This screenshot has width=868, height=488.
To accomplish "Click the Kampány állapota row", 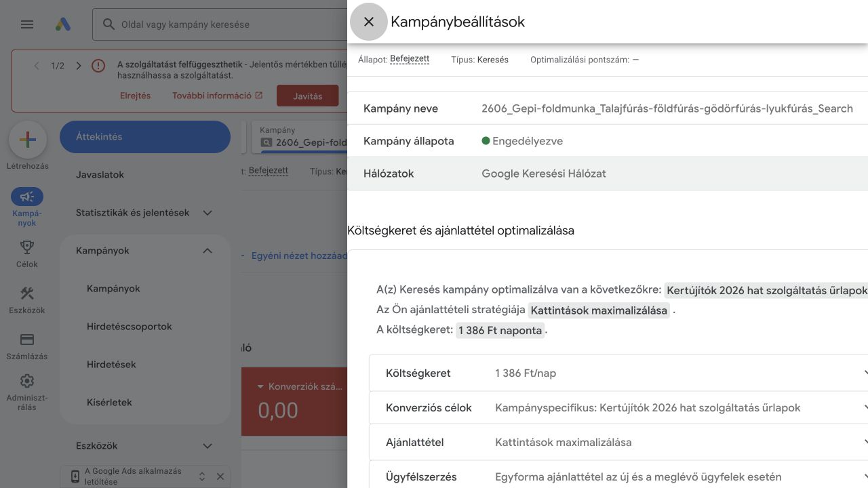I will 608,141.
